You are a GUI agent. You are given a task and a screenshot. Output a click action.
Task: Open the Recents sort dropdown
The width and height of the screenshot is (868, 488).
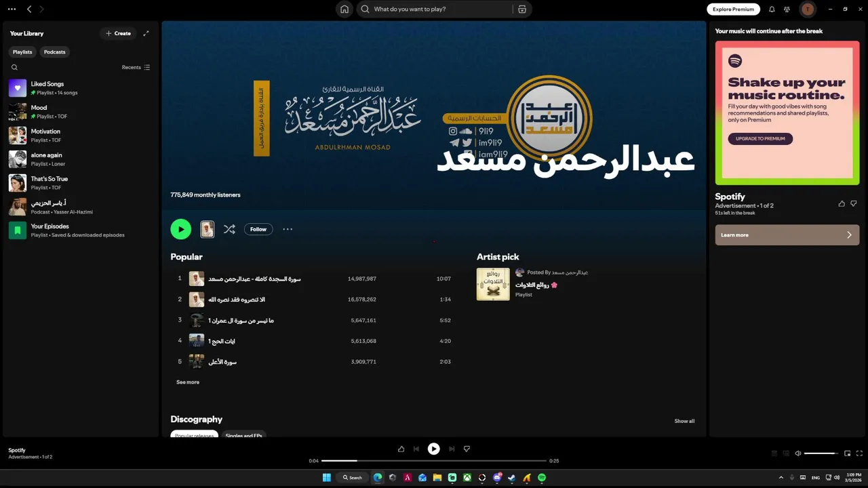[x=136, y=67]
